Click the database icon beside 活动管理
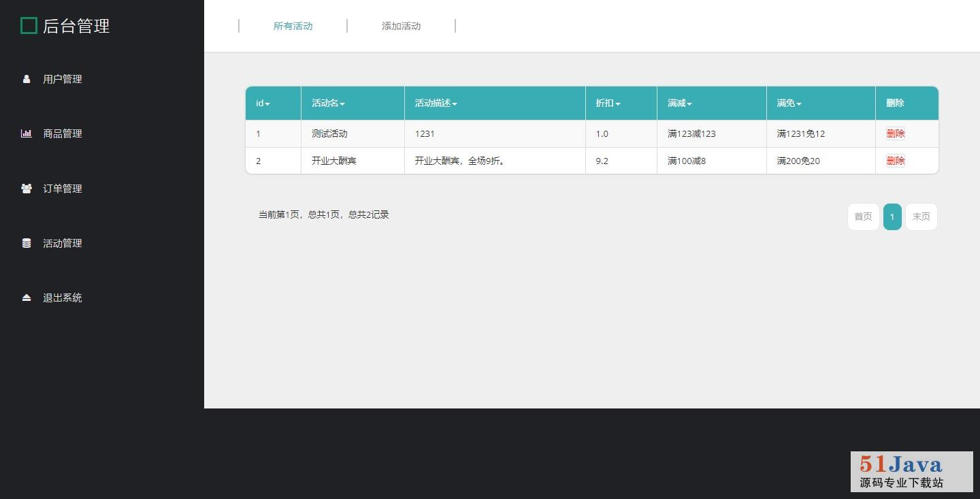This screenshot has width=980, height=499. (x=27, y=243)
